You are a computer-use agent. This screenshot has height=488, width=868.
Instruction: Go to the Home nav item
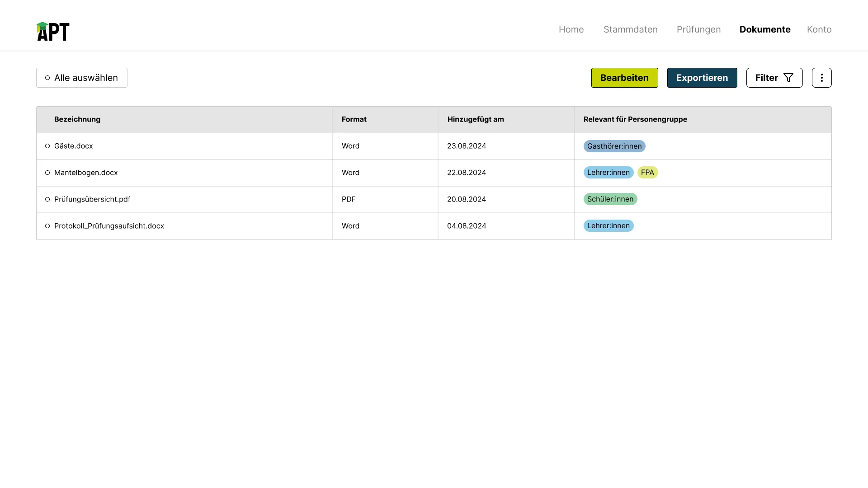pos(571,29)
